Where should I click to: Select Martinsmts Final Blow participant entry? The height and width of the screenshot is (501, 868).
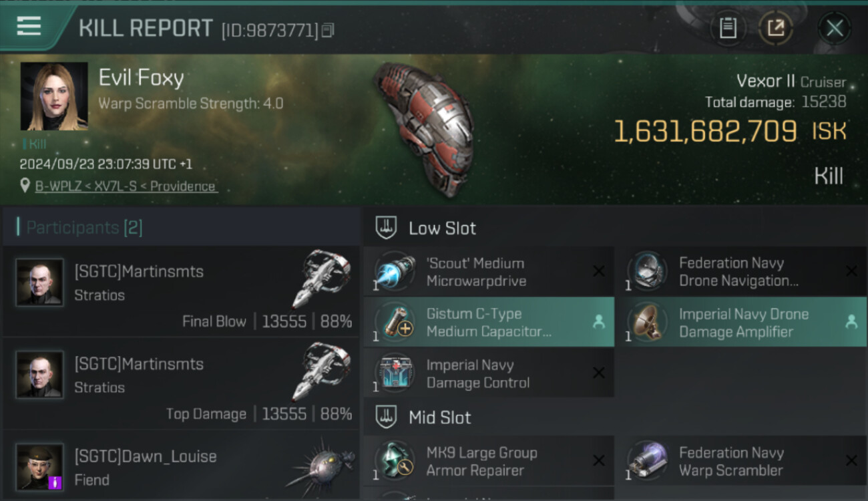point(180,292)
